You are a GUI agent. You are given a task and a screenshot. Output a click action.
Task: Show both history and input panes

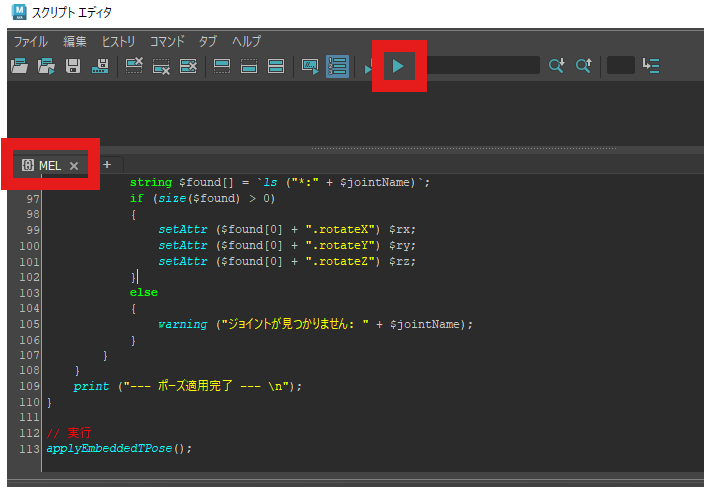point(276,66)
